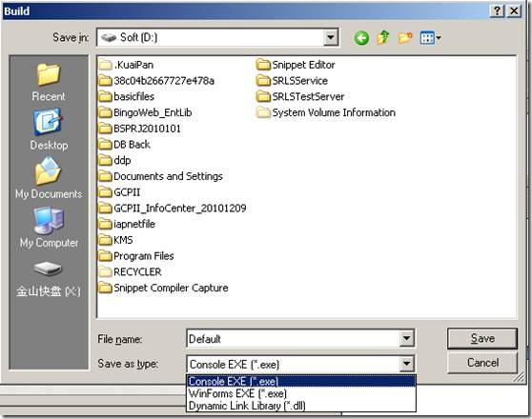
Task: Select the GCPII folder
Action: click(x=119, y=192)
